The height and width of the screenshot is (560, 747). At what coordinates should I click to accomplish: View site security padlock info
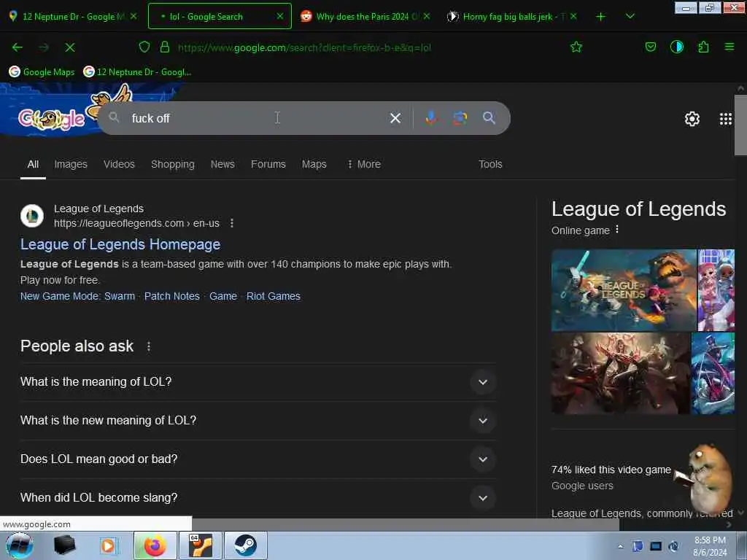[x=165, y=47]
